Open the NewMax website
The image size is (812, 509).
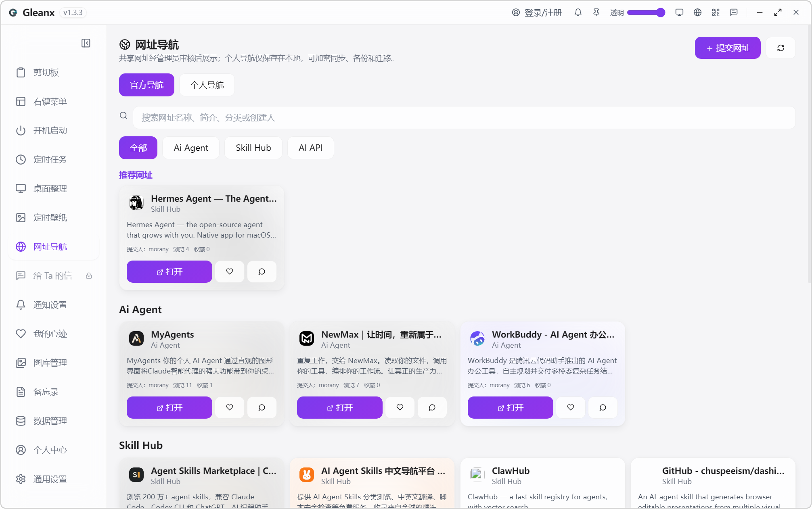coord(340,407)
